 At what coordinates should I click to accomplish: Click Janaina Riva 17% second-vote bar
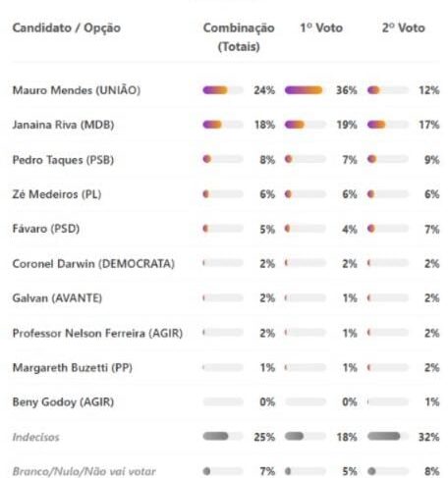(x=388, y=125)
